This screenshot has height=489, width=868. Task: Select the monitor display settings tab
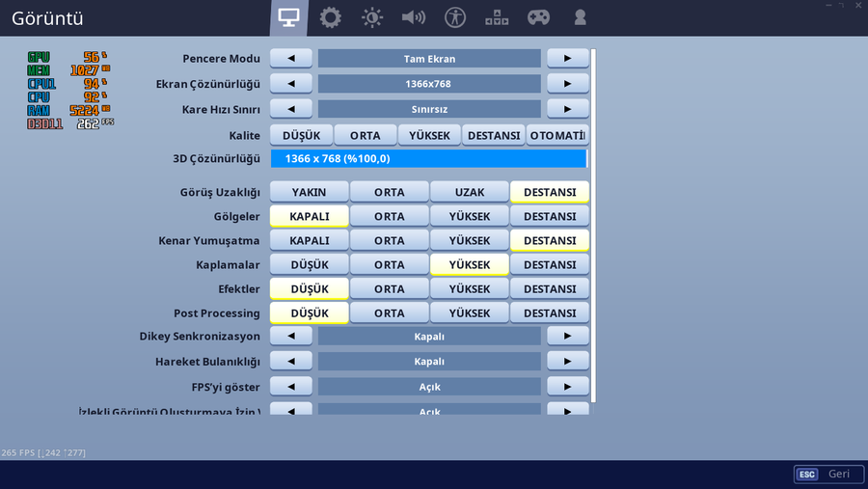(288, 17)
